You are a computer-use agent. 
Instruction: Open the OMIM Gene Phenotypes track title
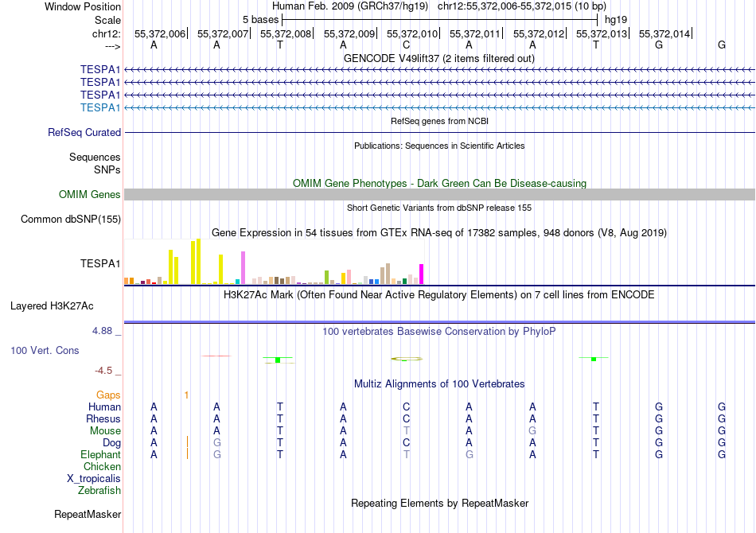click(439, 183)
